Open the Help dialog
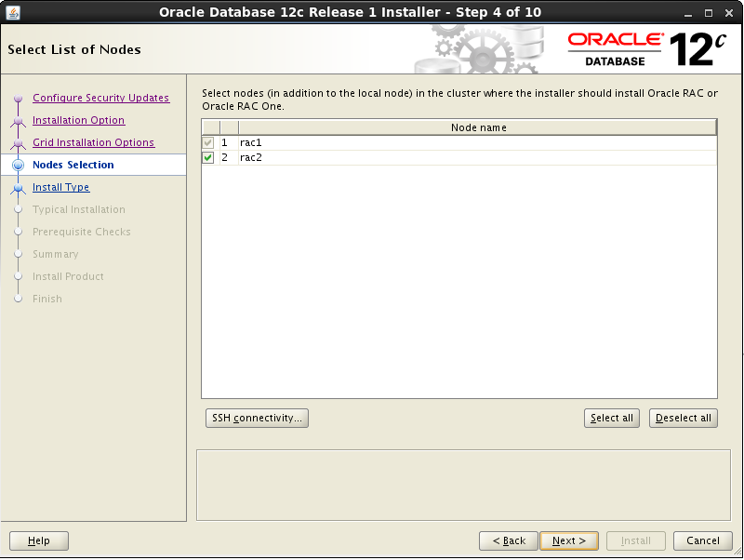 coord(39,541)
